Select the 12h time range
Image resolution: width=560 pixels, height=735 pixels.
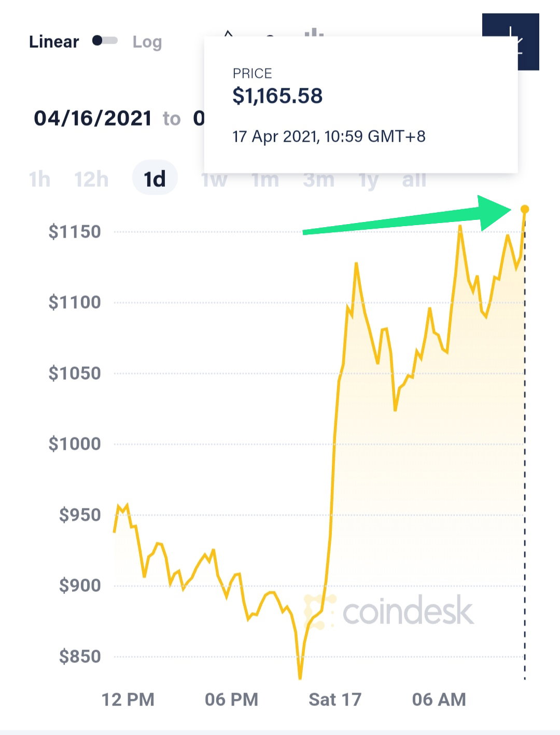click(91, 179)
